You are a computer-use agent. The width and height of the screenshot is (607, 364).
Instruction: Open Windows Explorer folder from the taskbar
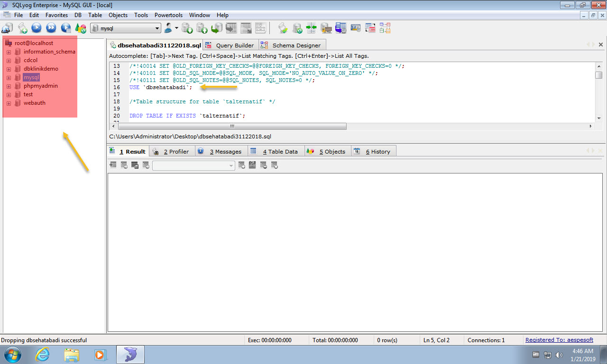(x=72, y=354)
